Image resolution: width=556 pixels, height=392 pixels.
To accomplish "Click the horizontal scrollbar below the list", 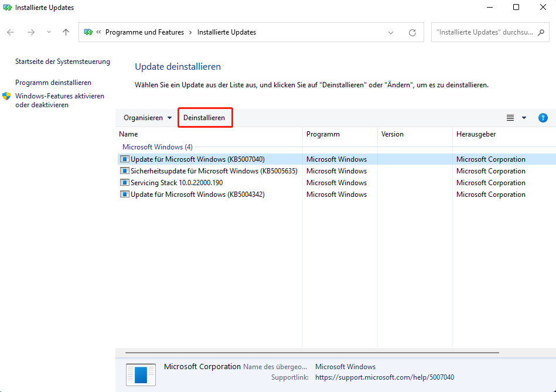I will [x=312, y=353].
